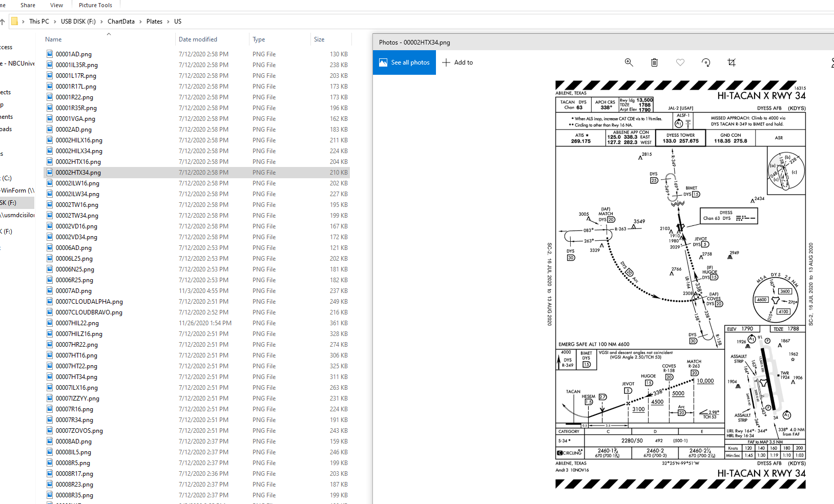Select file 00007CLOUDALPHA.png

pyautogui.click(x=89, y=302)
